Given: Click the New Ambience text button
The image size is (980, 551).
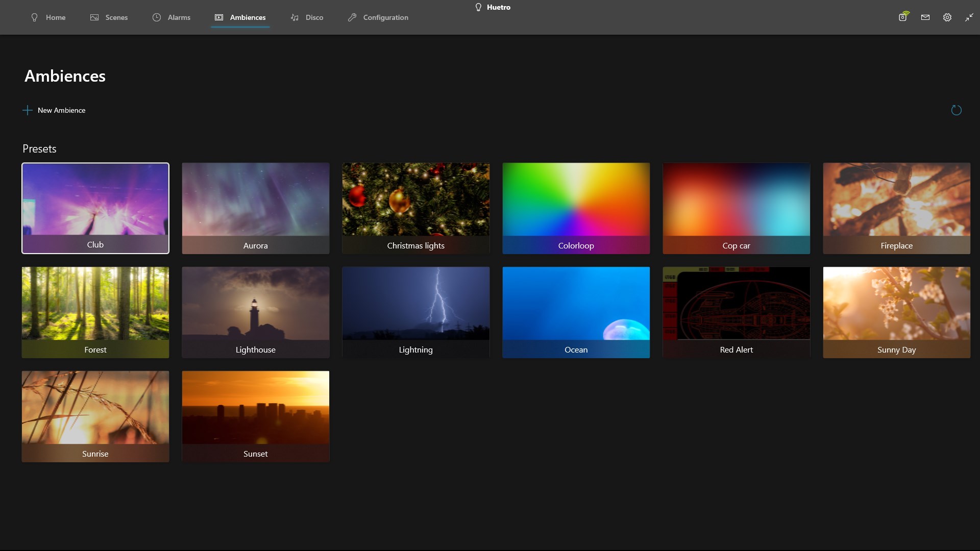Looking at the screenshot, I should (61, 110).
